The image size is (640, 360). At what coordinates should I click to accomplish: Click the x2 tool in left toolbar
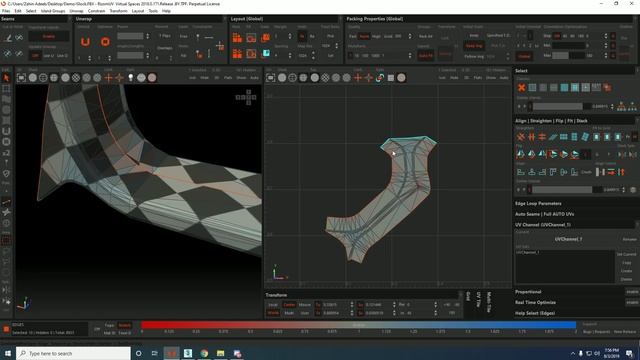pos(6,153)
